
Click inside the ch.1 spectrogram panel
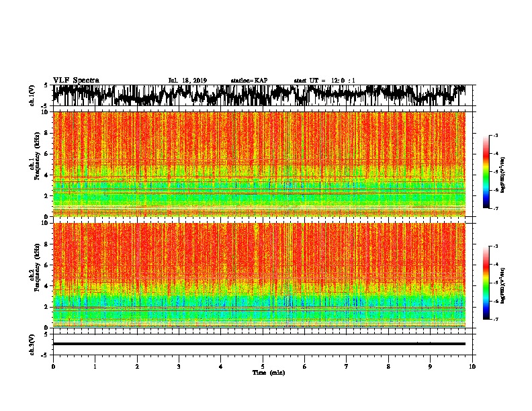coord(259,164)
